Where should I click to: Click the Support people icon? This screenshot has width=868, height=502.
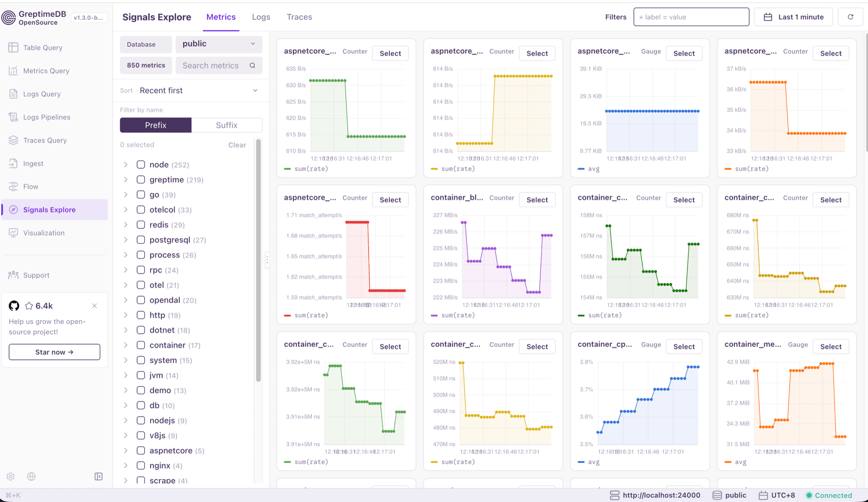point(13,275)
